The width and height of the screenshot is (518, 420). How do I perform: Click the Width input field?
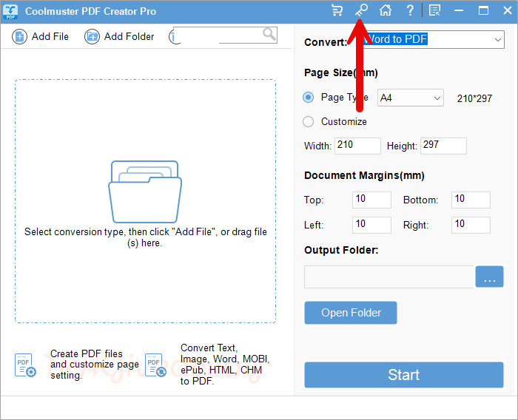tap(357, 146)
